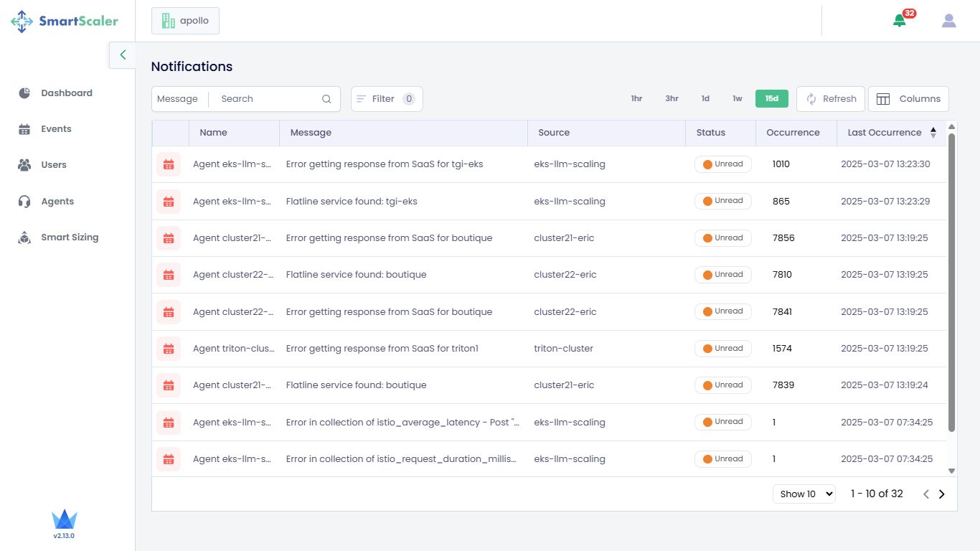Collapse the sidebar with the chevron
The image size is (980, 551).
(x=123, y=55)
